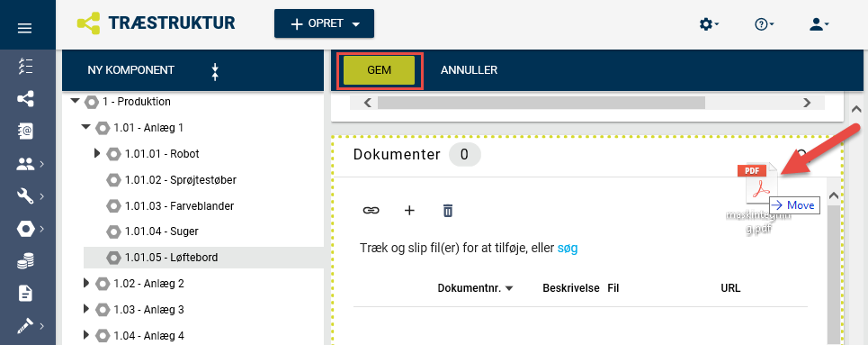Click the trash delete icon
This screenshot has width=868, height=345.
[x=448, y=210]
